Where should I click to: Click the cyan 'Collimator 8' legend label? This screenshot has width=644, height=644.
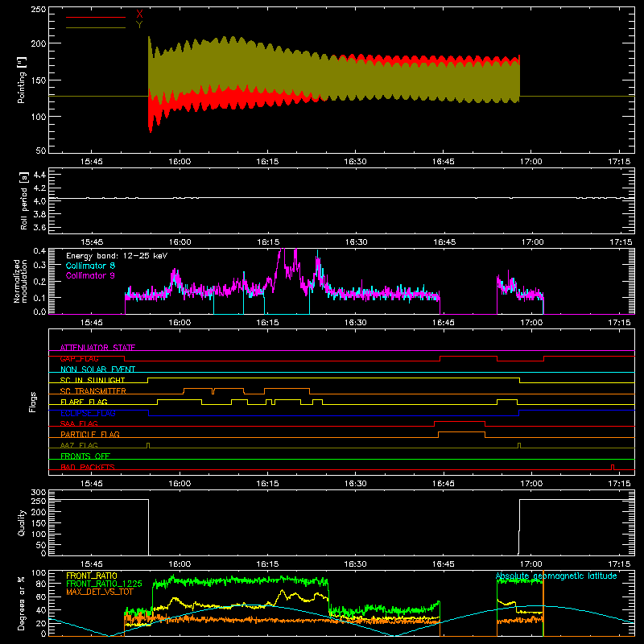pos(90,266)
